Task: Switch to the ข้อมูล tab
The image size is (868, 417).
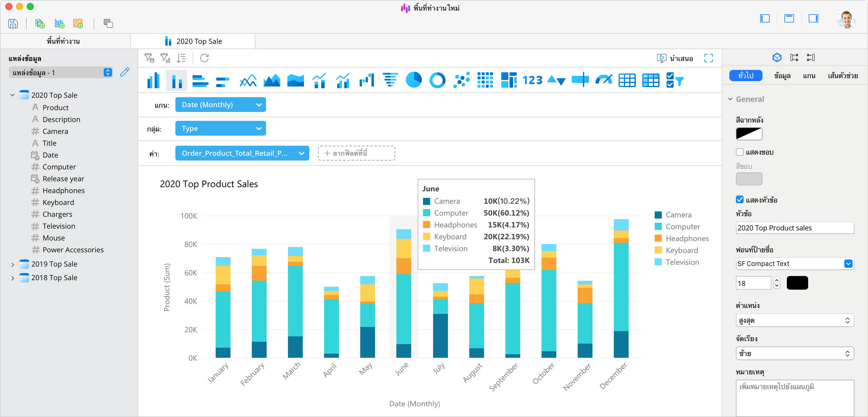Action: click(782, 76)
